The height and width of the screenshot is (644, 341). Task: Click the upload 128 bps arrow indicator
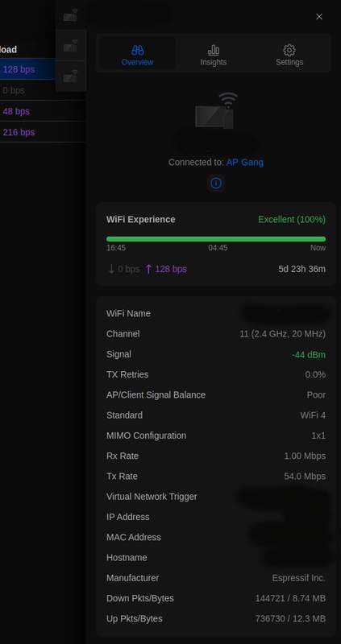pos(166,269)
